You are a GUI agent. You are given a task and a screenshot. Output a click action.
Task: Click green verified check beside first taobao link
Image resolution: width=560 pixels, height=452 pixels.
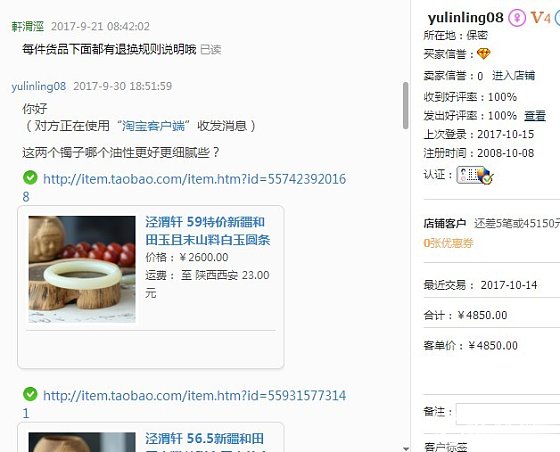click(30, 177)
